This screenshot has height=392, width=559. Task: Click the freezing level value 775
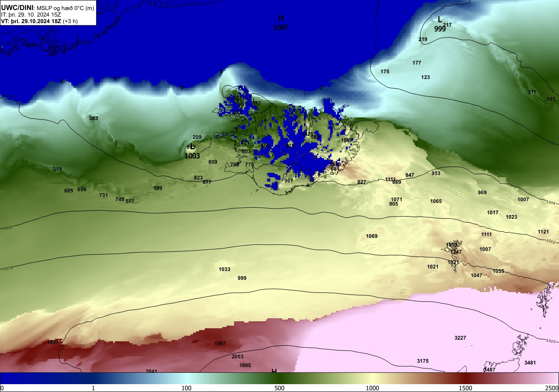(x=249, y=165)
